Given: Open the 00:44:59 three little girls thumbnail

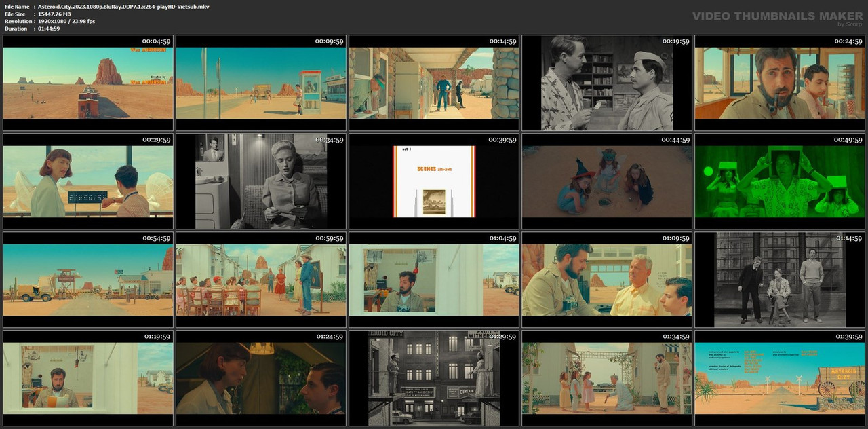Looking at the screenshot, I should coord(607,181).
